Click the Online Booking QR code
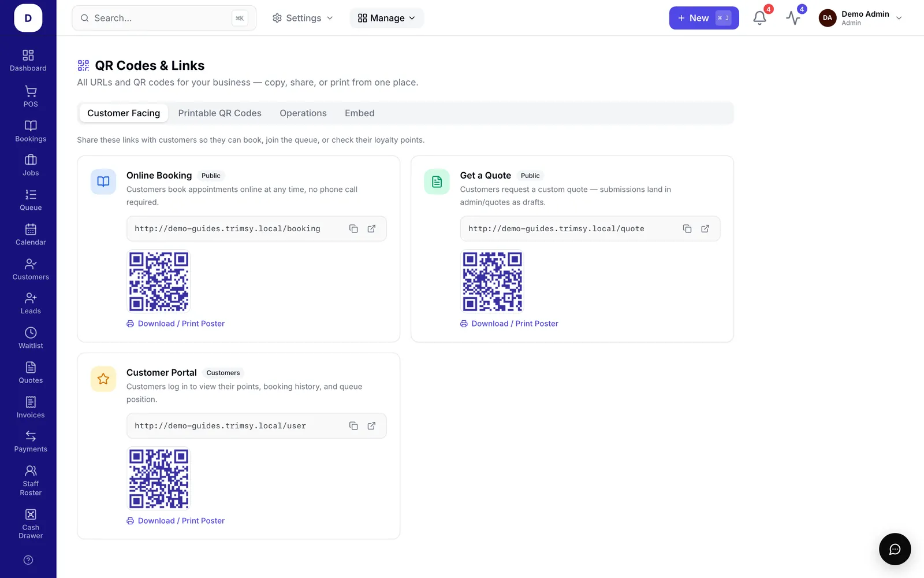 [x=159, y=281]
